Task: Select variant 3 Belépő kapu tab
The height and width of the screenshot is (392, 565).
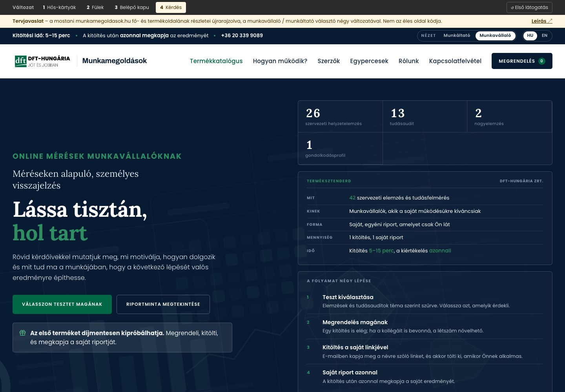Action: click(x=132, y=7)
